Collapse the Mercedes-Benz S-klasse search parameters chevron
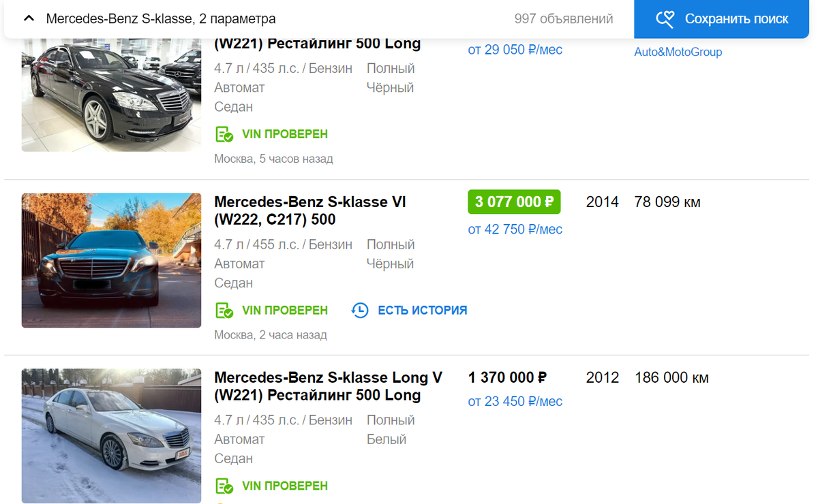This screenshot has width=818, height=504. click(29, 18)
